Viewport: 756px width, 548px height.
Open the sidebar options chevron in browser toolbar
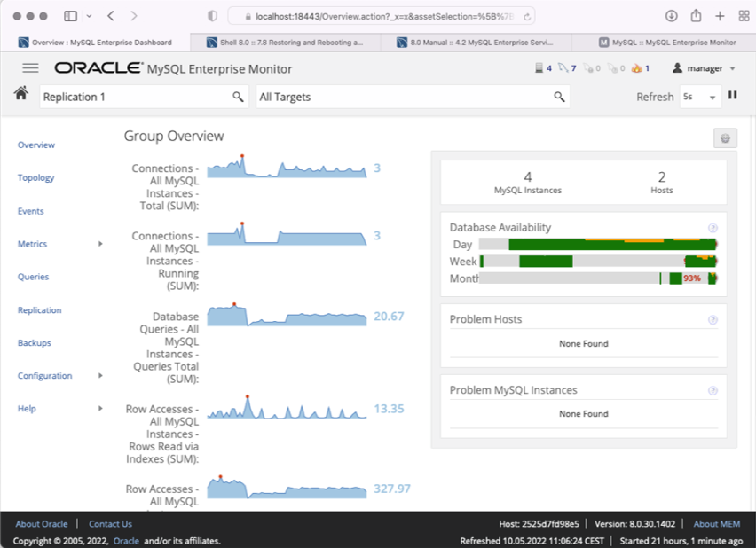pyautogui.click(x=89, y=16)
